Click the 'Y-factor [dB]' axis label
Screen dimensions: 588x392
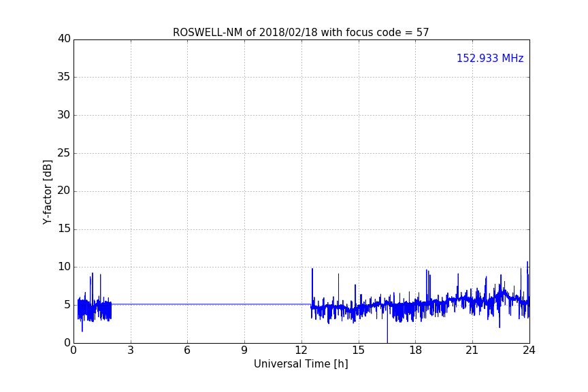click(47, 192)
